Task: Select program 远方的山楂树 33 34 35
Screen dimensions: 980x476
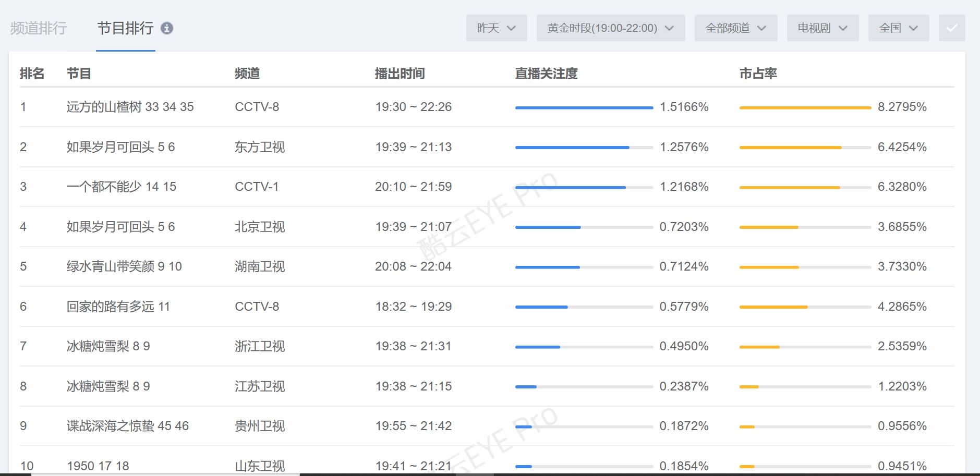Action: pyautogui.click(x=130, y=107)
